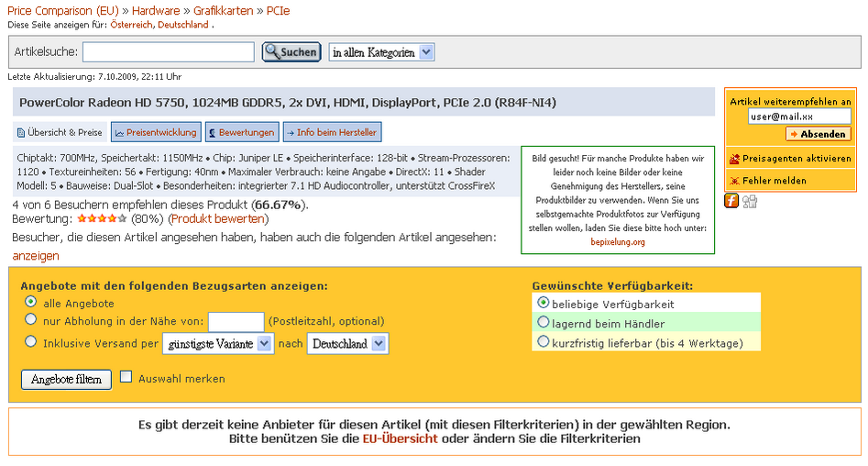Select 'nur Abholung in der Nähe' radio
Viewport: 868px width, 466px height.
click(31, 319)
